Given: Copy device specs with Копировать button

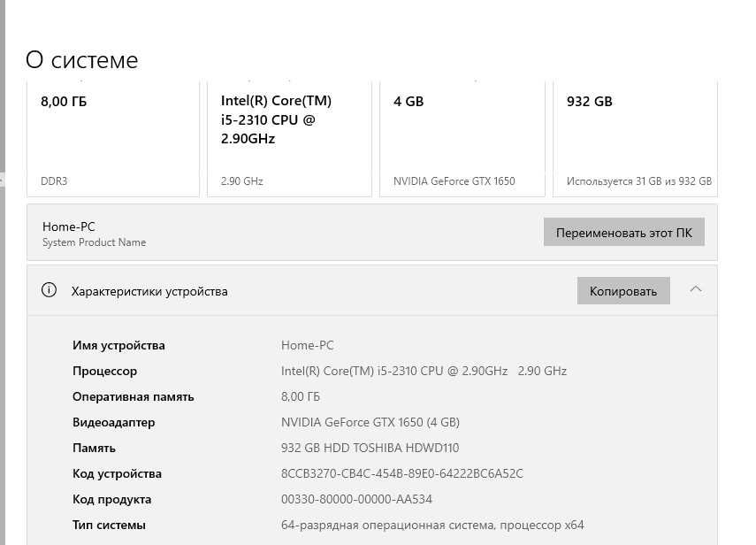Looking at the screenshot, I should click(x=623, y=291).
